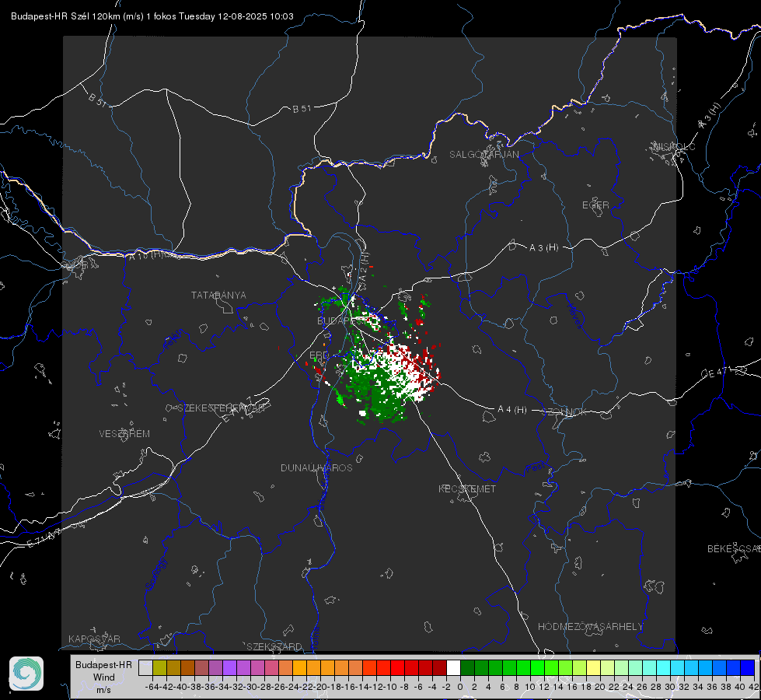Click the blue 'Pest' county label

[535, 469]
